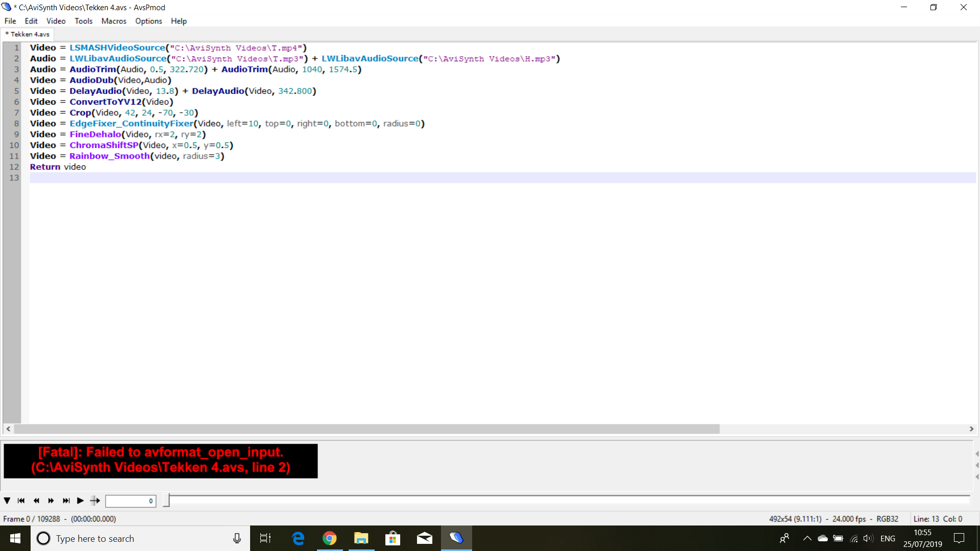The height and width of the screenshot is (551, 980).
Task: Click the external player arrow icon
Action: (x=95, y=500)
